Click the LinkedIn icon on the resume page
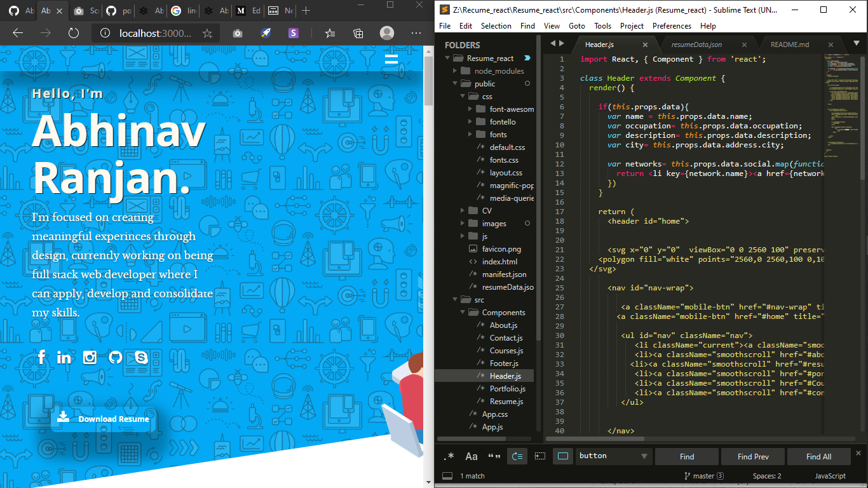868x488 pixels. pos(64,357)
